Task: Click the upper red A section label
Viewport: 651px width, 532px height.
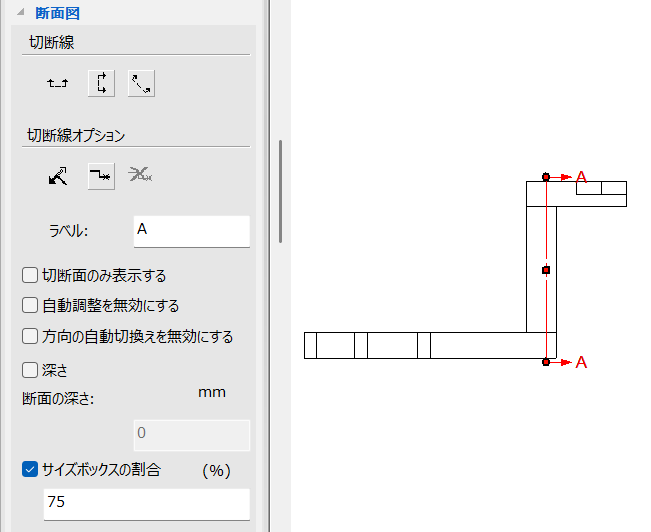Action: coord(581,177)
